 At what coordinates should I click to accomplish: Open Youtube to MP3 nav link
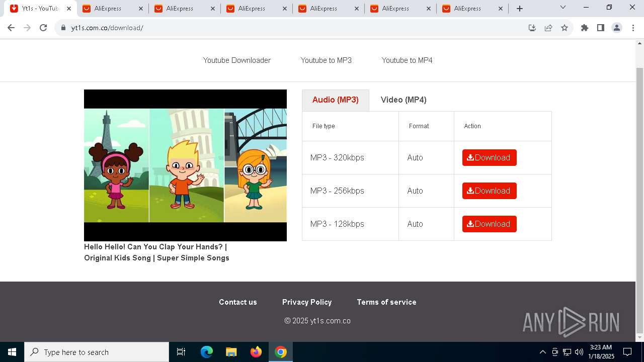pos(326,60)
